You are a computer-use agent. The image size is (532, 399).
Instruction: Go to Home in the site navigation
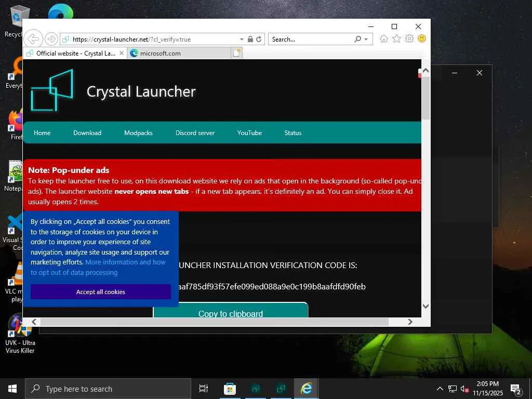[42, 132]
